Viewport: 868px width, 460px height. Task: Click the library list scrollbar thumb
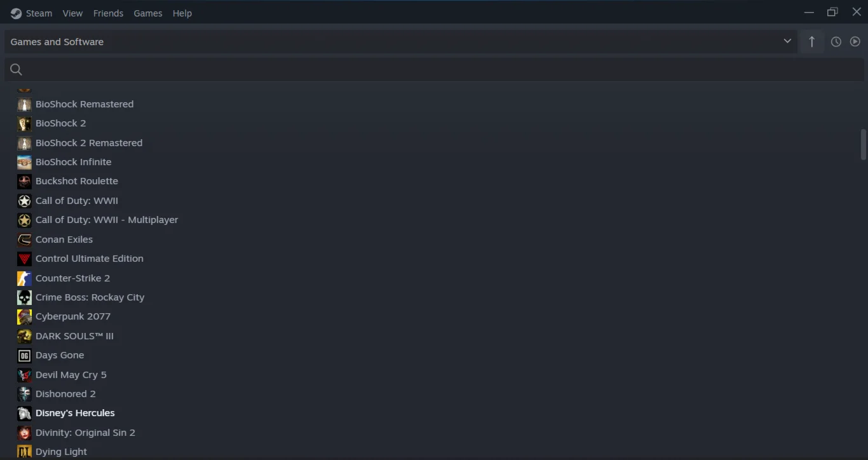click(x=864, y=144)
